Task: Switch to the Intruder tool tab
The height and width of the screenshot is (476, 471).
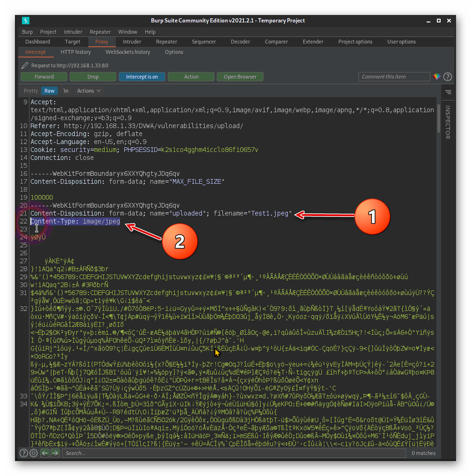Action: 132,42
